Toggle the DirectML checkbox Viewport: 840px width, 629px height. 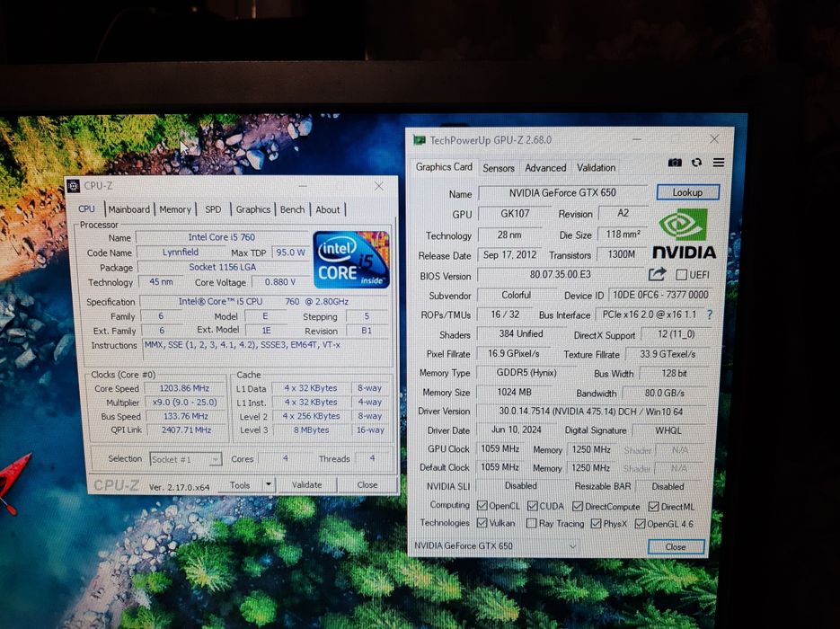coord(653,506)
